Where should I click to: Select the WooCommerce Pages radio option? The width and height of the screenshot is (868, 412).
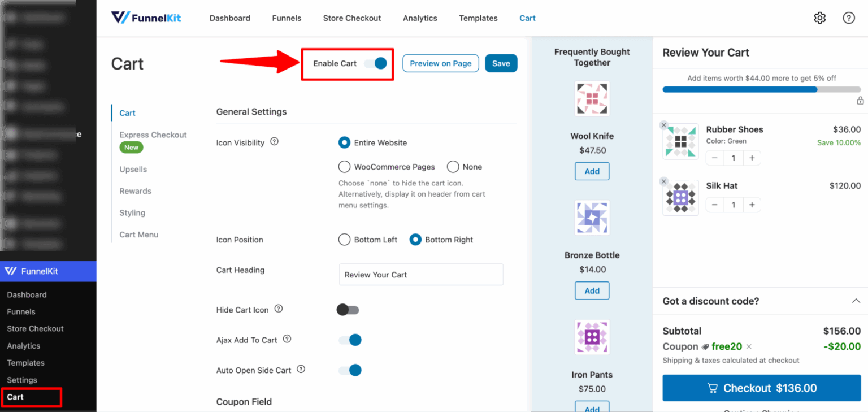point(344,167)
